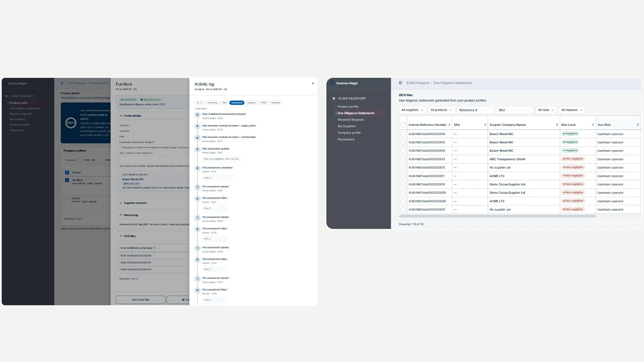Click the 100% readiness ring in the Product profile window
644x362 pixels.
pyautogui.click(x=71, y=123)
